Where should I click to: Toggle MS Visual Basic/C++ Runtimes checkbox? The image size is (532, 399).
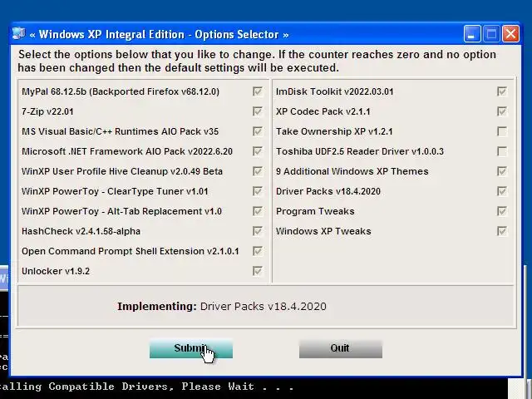pyautogui.click(x=258, y=131)
